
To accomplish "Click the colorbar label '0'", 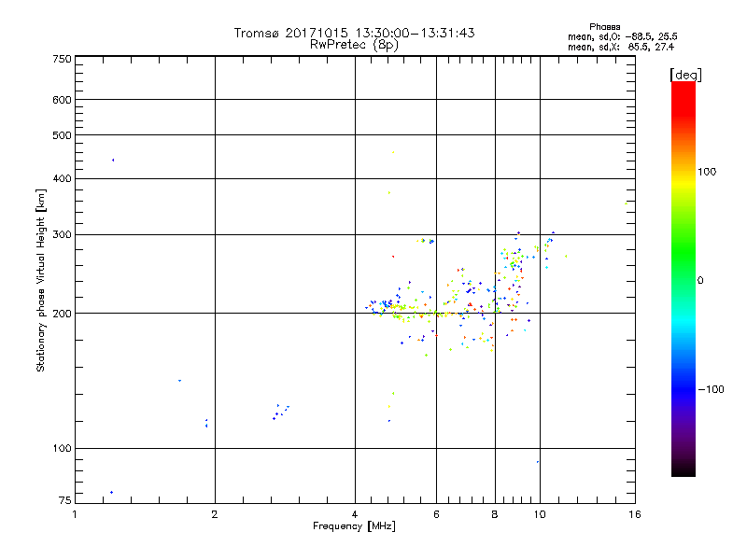I will point(700,281).
